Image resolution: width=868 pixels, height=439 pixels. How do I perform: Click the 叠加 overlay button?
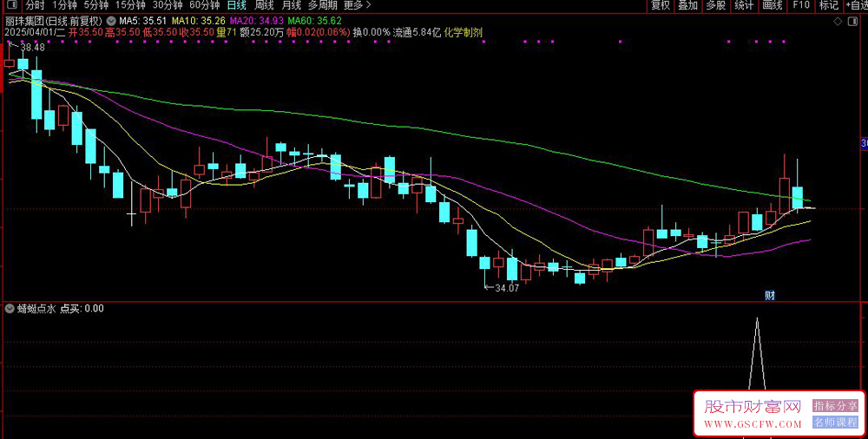tap(688, 5)
